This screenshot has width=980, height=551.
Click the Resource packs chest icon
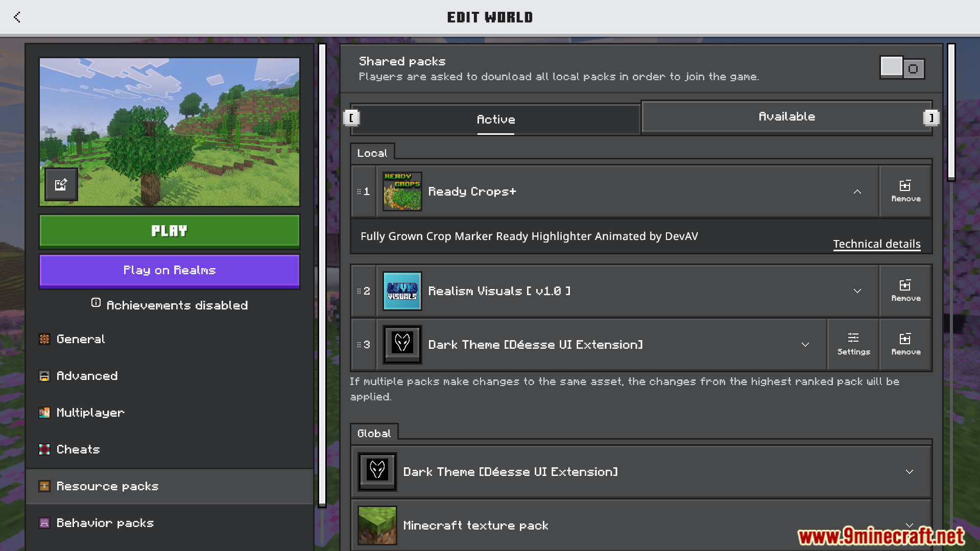tap(44, 486)
